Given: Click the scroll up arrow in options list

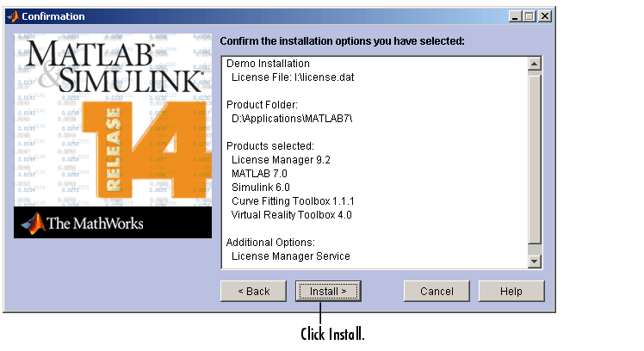Looking at the screenshot, I should [x=535, y=64].
